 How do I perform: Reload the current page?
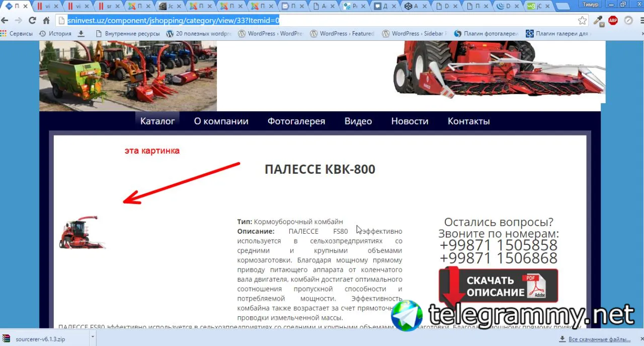(32, 21)
